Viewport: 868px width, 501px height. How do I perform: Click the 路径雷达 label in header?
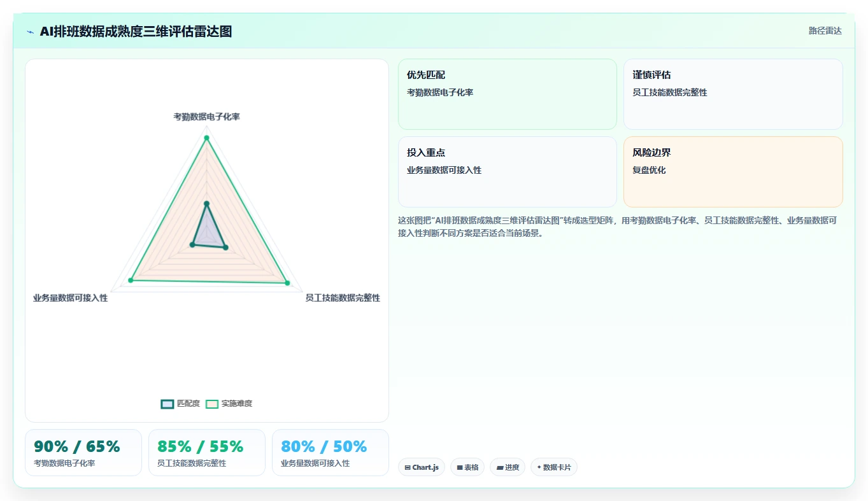[825, 31]
